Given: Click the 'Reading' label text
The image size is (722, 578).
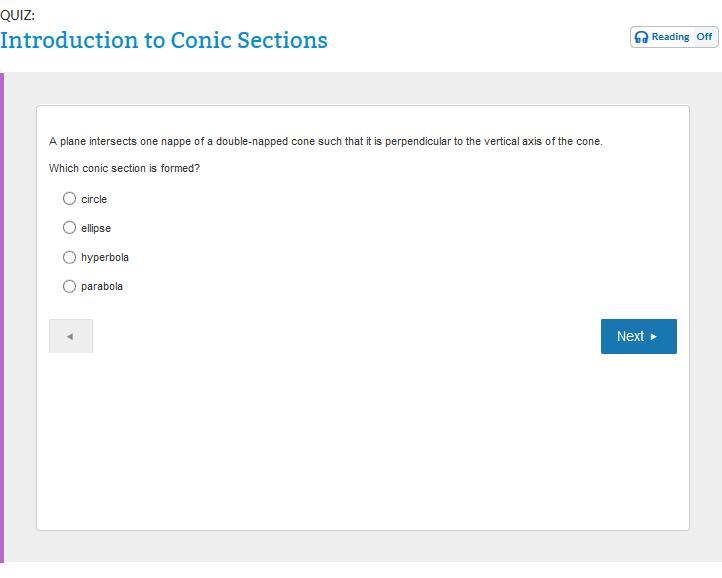Looking at the screenshot, I should (670, 37).
